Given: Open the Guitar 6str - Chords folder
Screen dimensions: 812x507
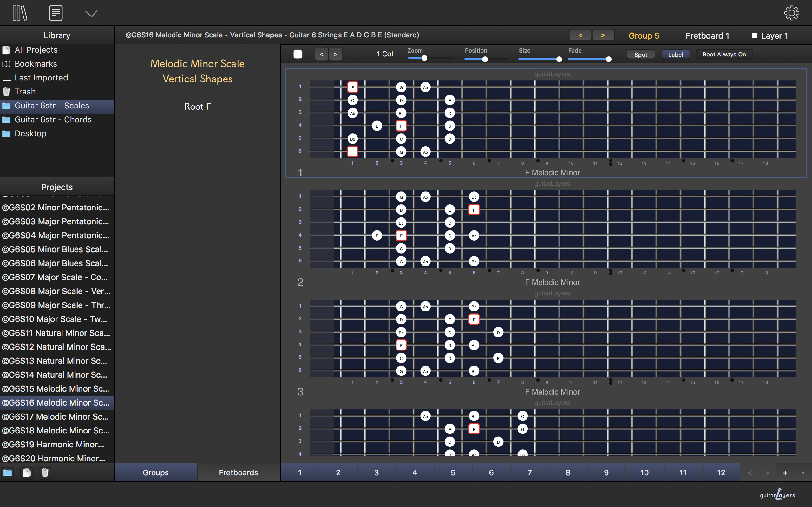Looking at the screenshot, I should click(53, 119).
